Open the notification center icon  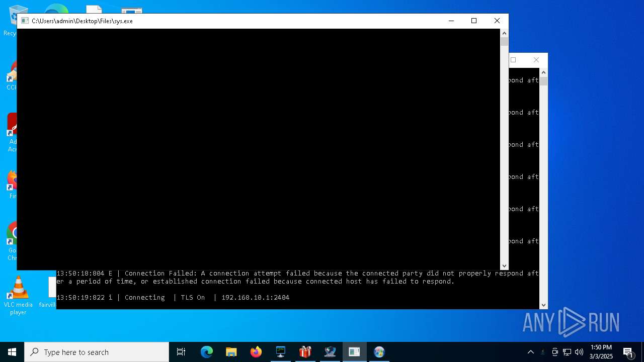[628, 352]
